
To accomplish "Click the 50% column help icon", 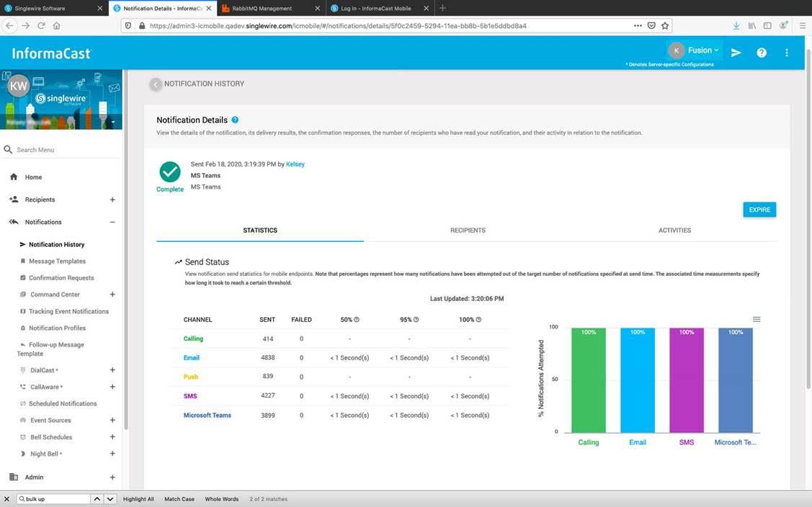I will click(x=357, y=320).
